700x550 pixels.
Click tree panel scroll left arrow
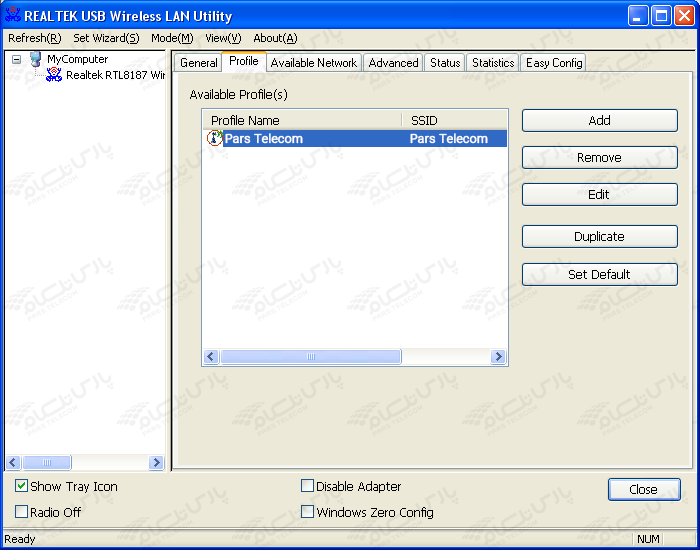pyautogui.click(x=12, y=462)
